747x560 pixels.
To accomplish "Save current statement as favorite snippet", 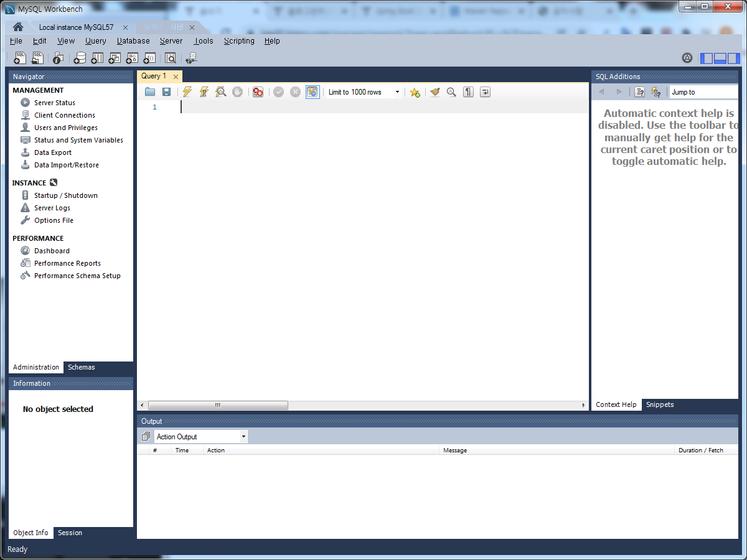I will [415, 92].
